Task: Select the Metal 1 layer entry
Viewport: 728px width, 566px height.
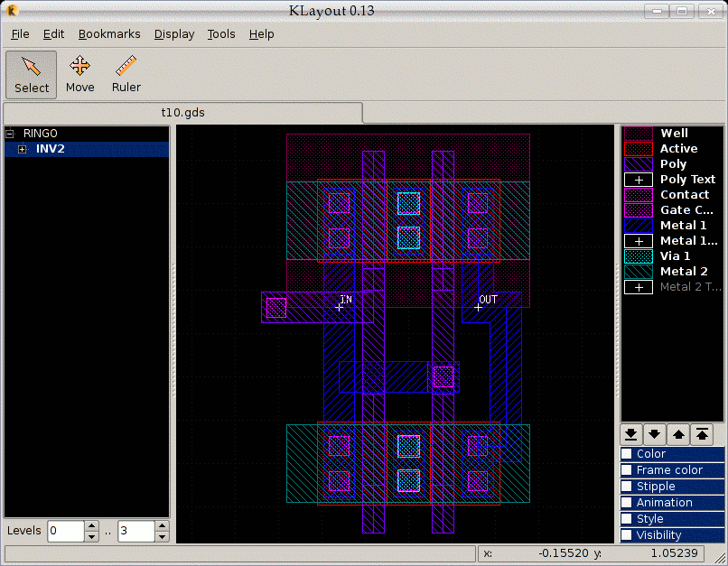Action: (683, 226)
